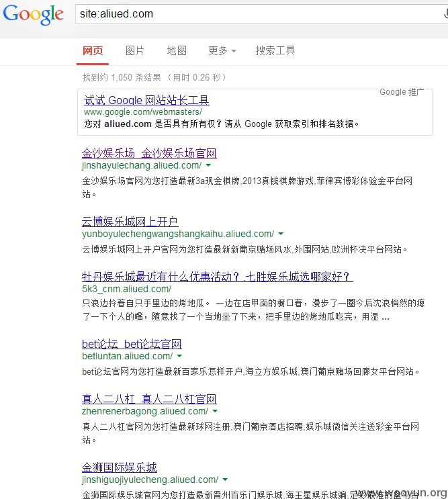Expand arrow next to betluntan.aliued.com
This screenshot has height=499, width=448.
tap(179, 356)
